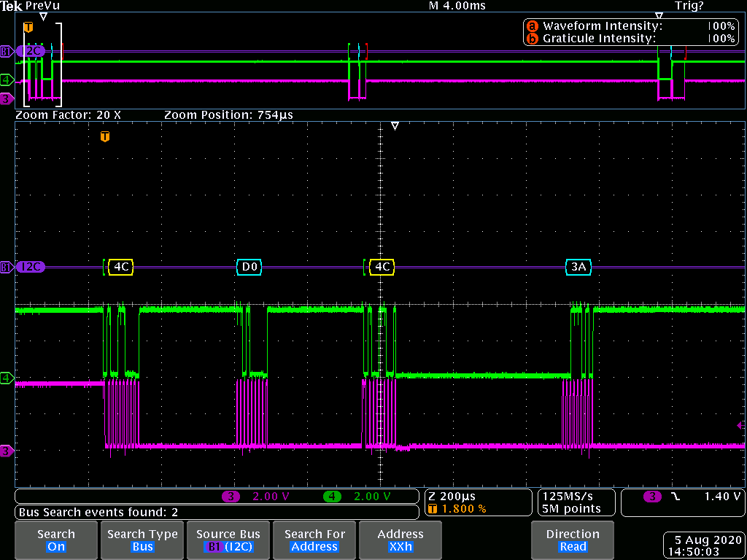Open the Search For Address selector
Viewport: 747px width, 560px height.
point(314,540)
